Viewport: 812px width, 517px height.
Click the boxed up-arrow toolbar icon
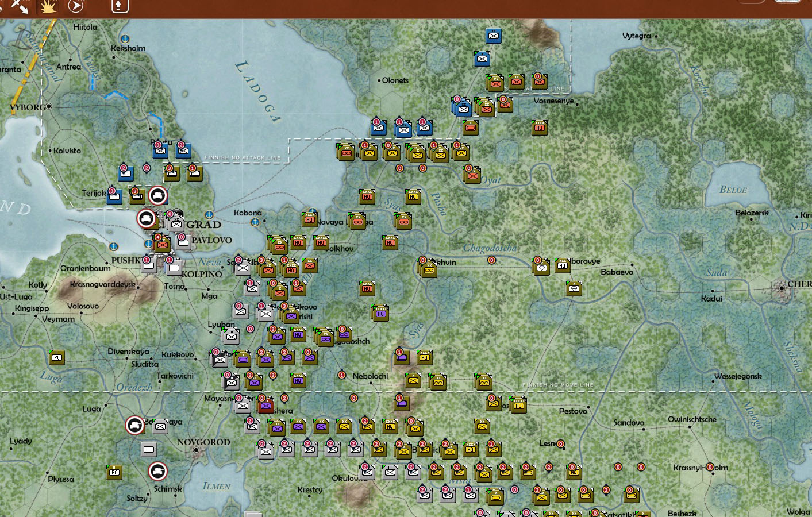coord(119,6)
